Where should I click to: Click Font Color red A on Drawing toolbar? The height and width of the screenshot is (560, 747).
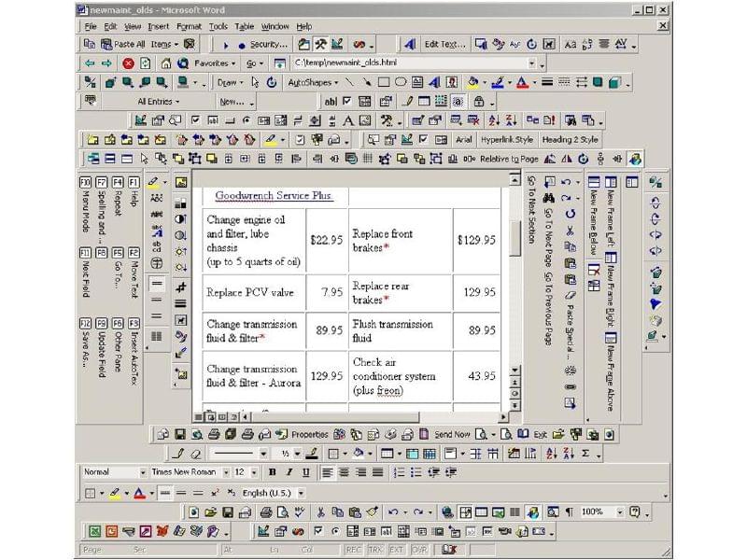[x=523, y=82]
